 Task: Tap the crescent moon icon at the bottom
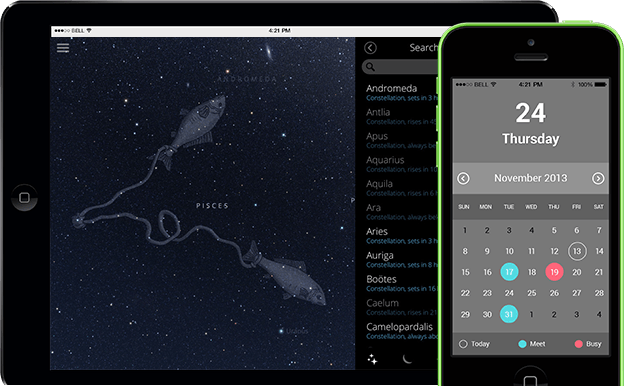click(x=407, y=359)
